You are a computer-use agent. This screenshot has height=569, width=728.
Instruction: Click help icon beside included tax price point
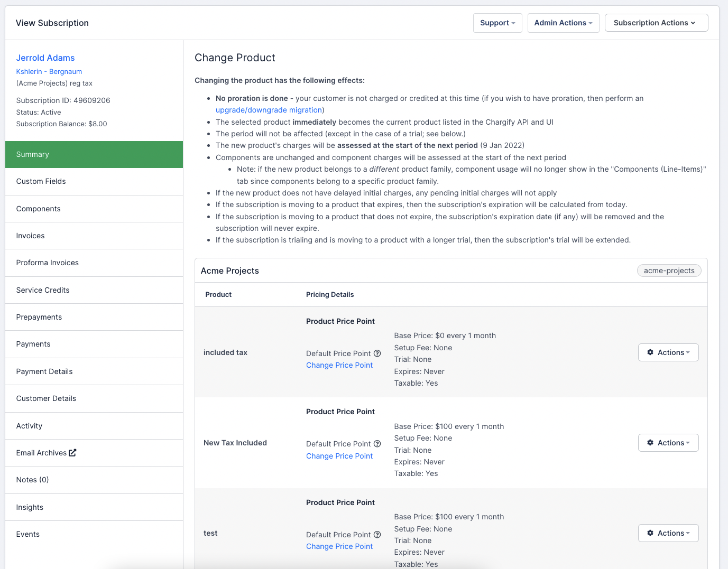click(377, 353)
